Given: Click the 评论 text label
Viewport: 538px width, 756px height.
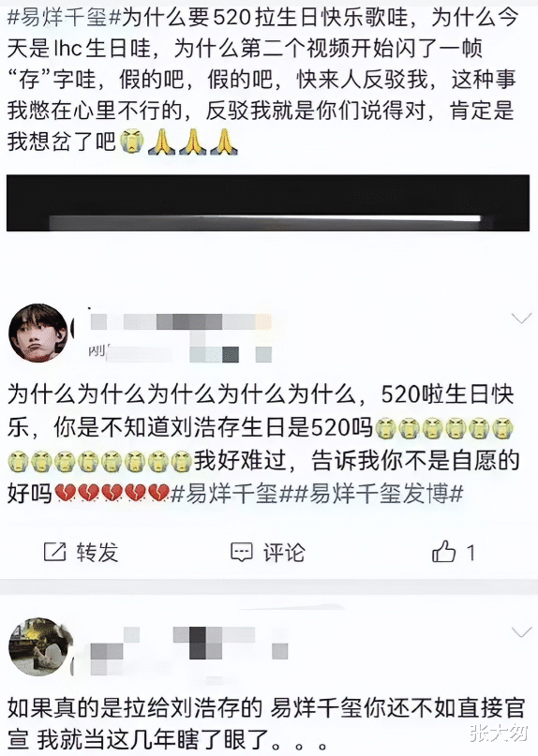Looking at the screenshot, I should (x=284, y=552).
